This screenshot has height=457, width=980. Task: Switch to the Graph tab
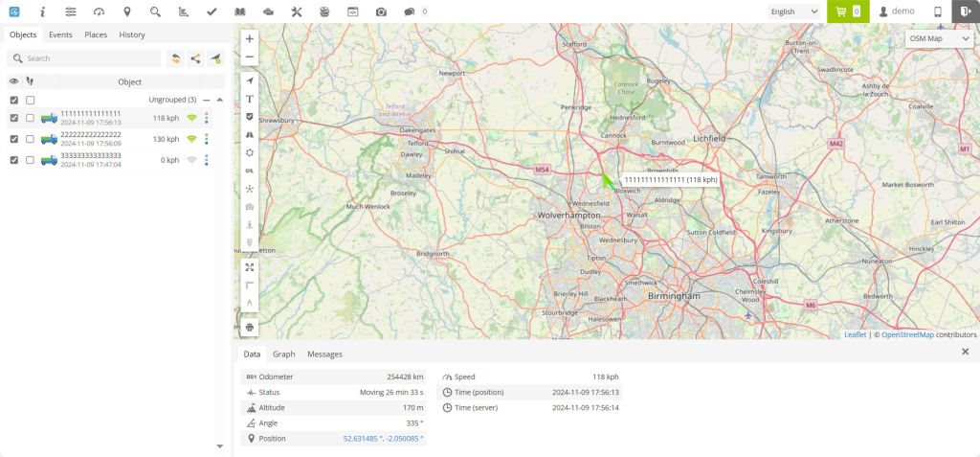point(283,354)
